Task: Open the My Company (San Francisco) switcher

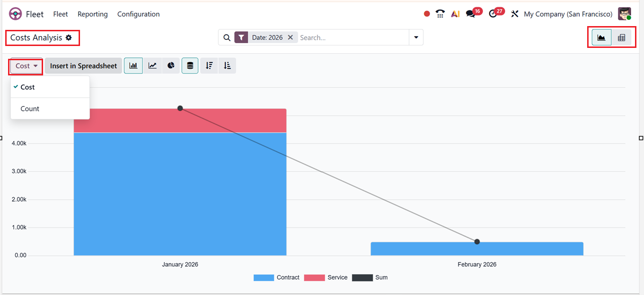Action: point(568,14)
